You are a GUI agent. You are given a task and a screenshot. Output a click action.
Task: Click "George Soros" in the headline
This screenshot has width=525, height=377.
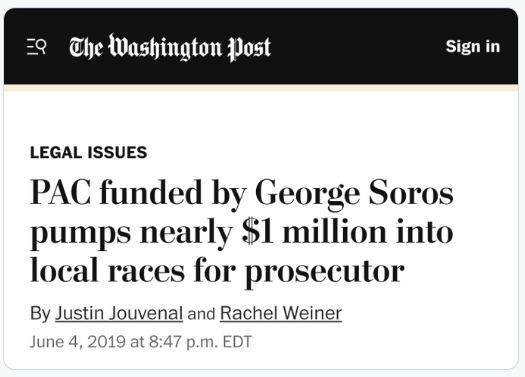click(354, 194)
